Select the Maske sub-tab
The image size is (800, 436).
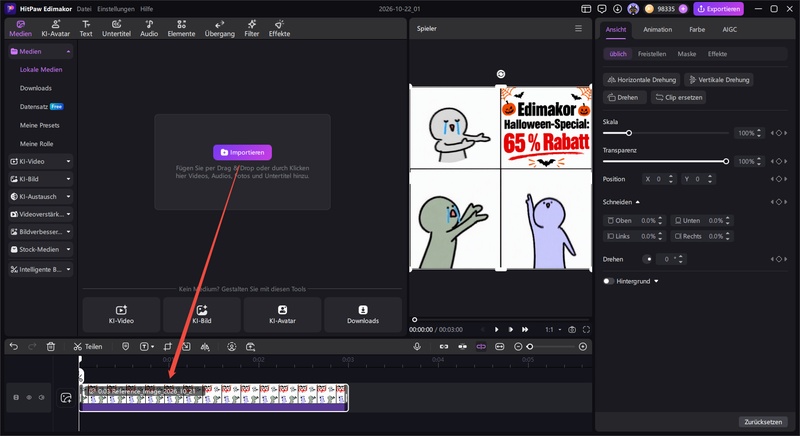tap(687, 54)
